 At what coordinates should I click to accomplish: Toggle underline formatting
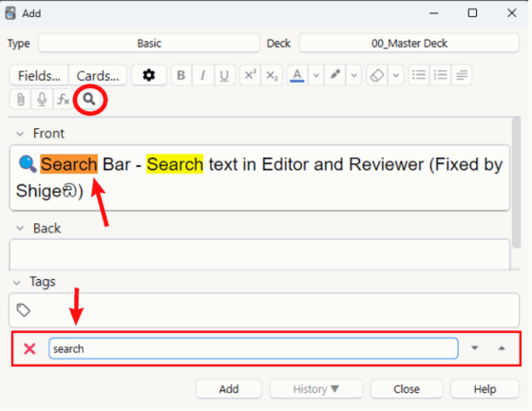click(224, 75)
